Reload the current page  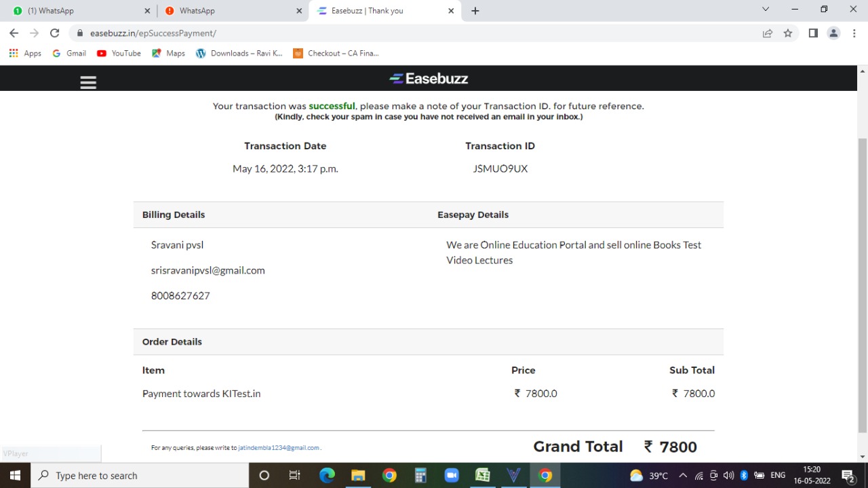[55, 33]
